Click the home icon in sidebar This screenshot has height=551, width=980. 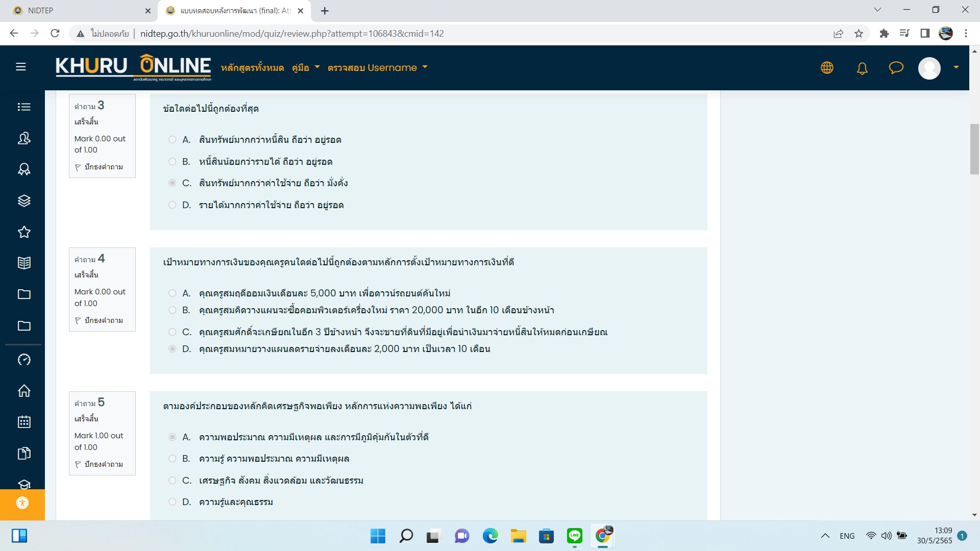coord(24,391)
